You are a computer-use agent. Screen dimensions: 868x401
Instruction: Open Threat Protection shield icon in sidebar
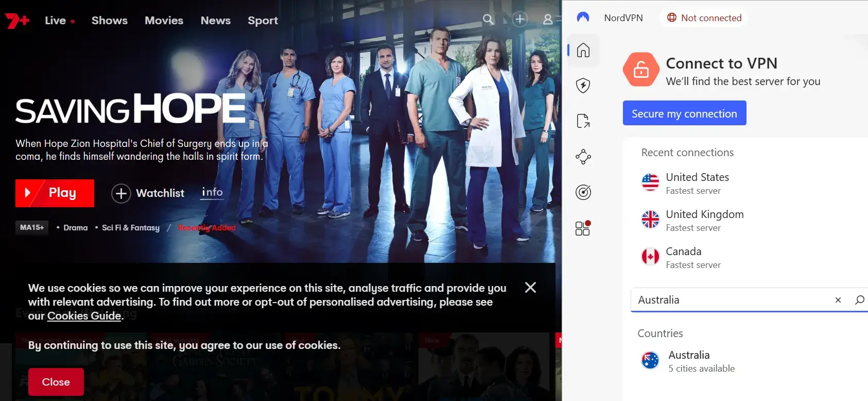583,85
